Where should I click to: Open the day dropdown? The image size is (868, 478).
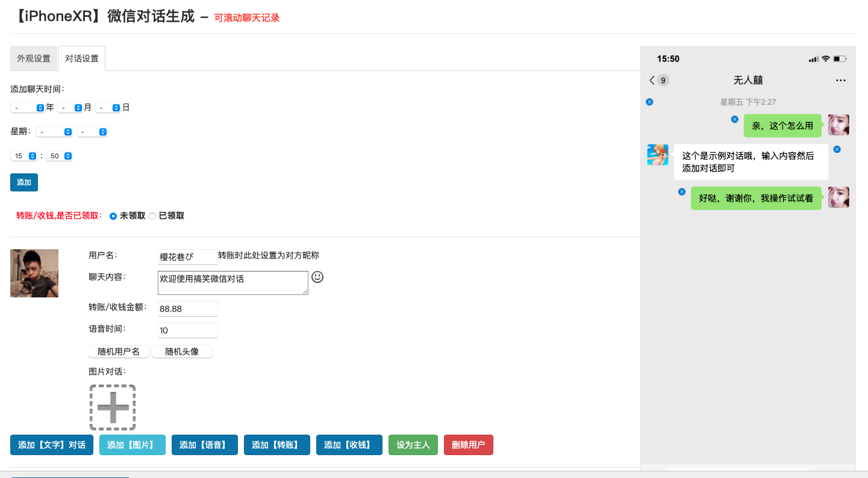tap(108, 108)
